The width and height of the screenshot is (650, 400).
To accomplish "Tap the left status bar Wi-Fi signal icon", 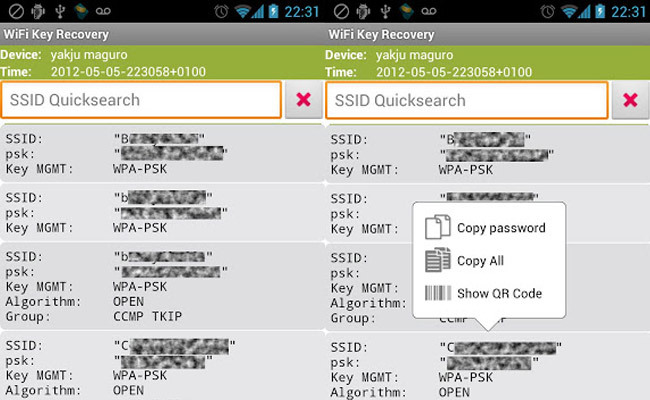I will click(x=243, y=11).
